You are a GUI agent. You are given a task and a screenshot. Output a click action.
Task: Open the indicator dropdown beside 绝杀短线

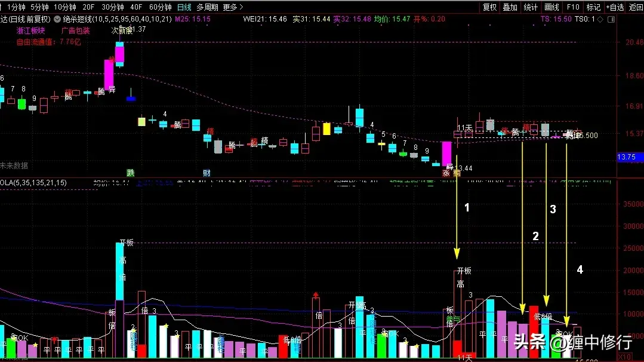57,19
